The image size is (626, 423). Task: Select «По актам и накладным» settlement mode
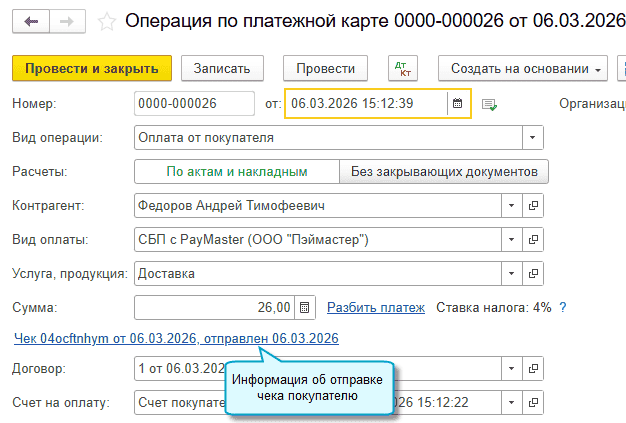[236, 172]
